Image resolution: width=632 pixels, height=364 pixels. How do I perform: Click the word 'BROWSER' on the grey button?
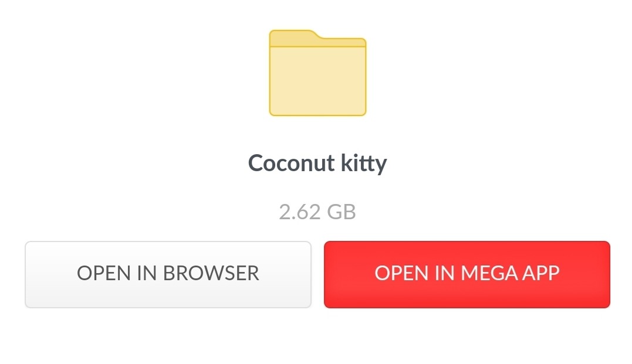[211, 274]
